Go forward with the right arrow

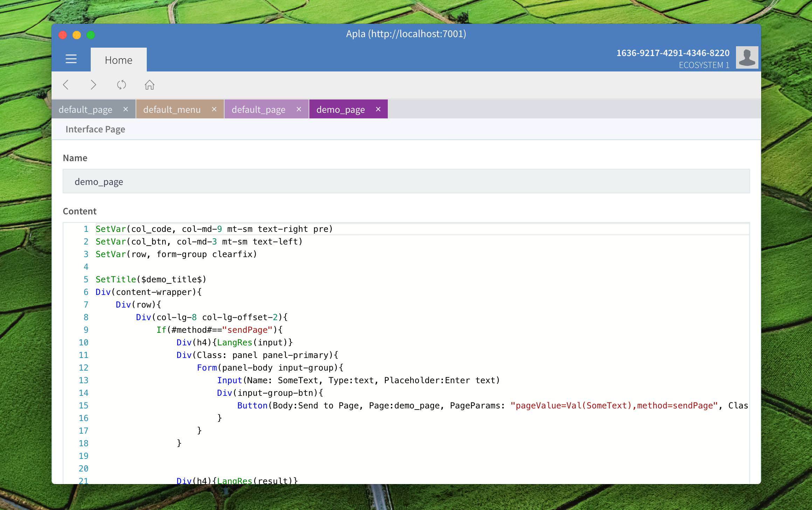pos(93,85)
